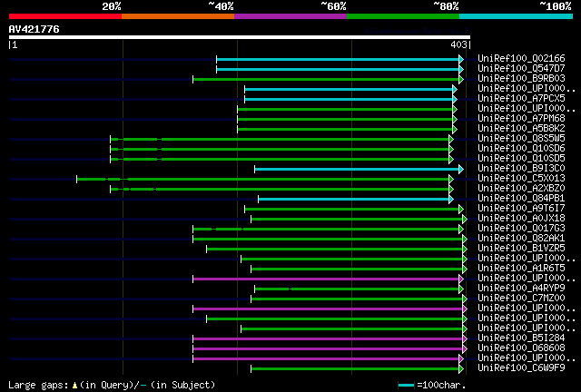581x392 pixels.
Task: Click the arrowhead of hit A4RYP9
Action: point(461,289)
